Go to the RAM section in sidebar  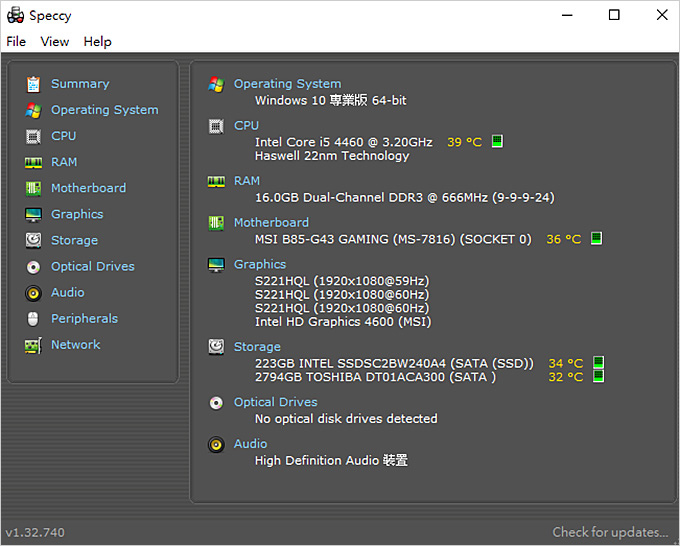64,162
